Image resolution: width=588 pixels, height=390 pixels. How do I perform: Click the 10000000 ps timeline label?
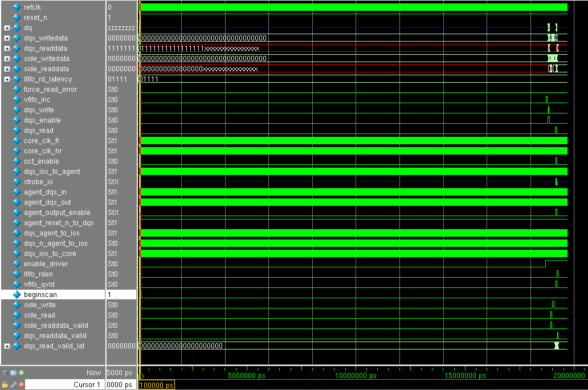tap(356, 375)
